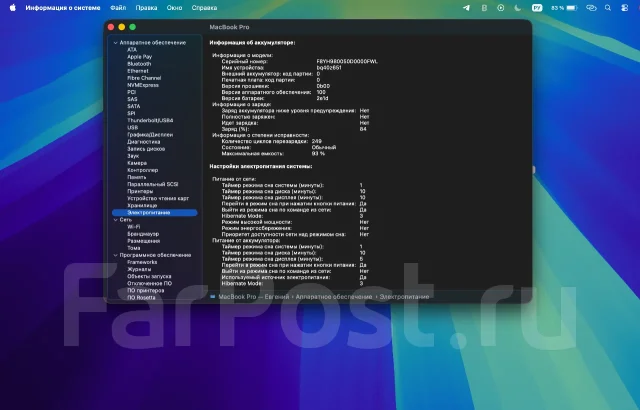This screenshot has height=410, width=640.
Task: Collapse the Программное обеспечение section
Action: coord(116,255)
